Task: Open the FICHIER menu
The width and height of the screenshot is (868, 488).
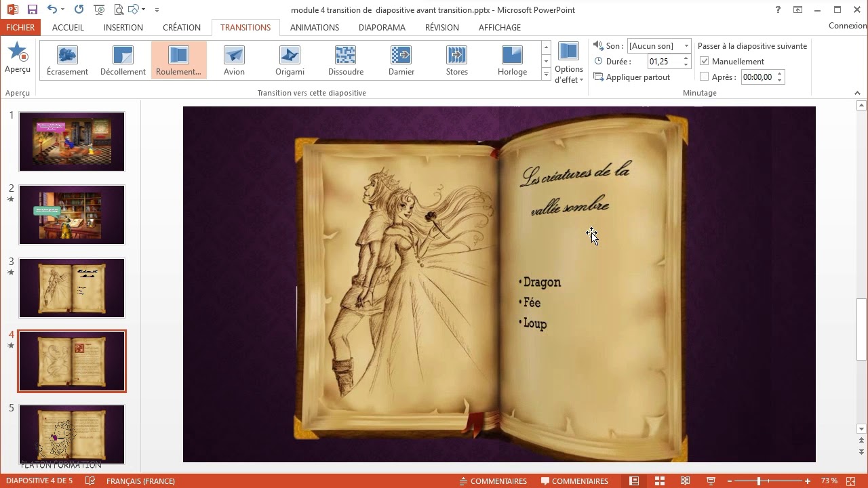Action: pos(20,28)
